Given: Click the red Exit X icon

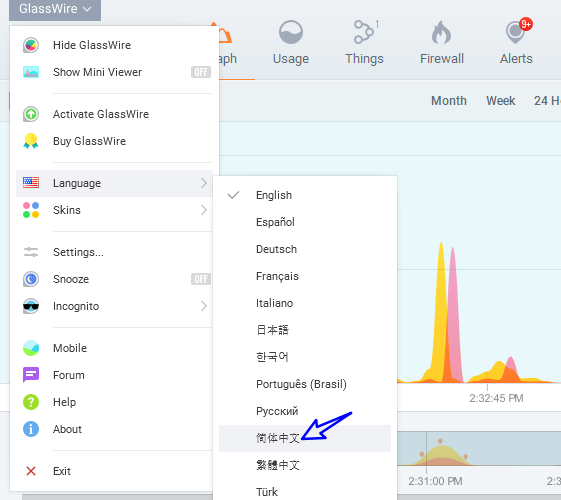Looking at the screenshot, I should coord(31,471).
